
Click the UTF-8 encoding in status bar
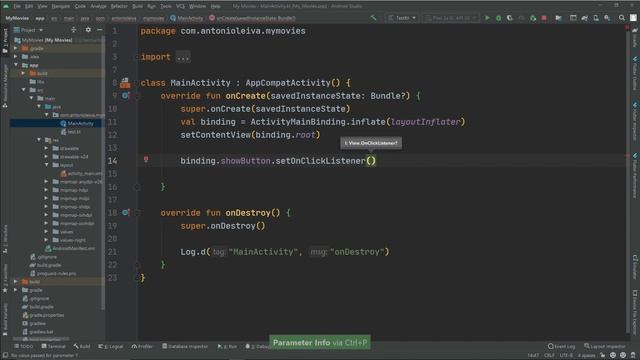click(x=566, y=355)
